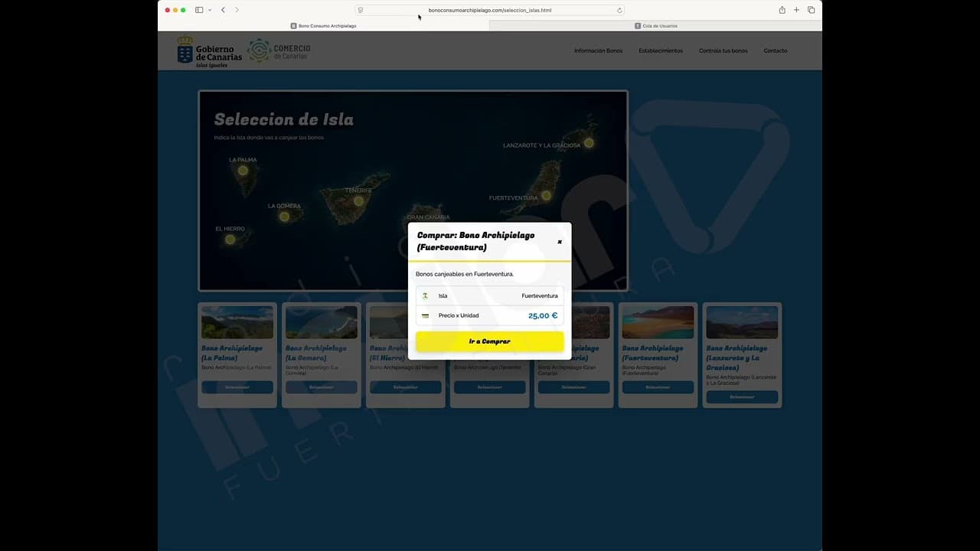Open a new tab with the plus icon

[796, 10]
